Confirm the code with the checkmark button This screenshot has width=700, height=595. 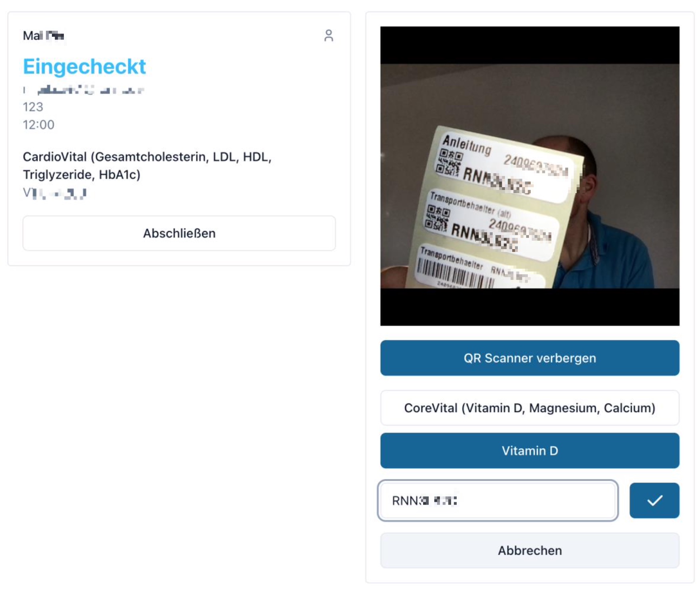pos(654,500)
